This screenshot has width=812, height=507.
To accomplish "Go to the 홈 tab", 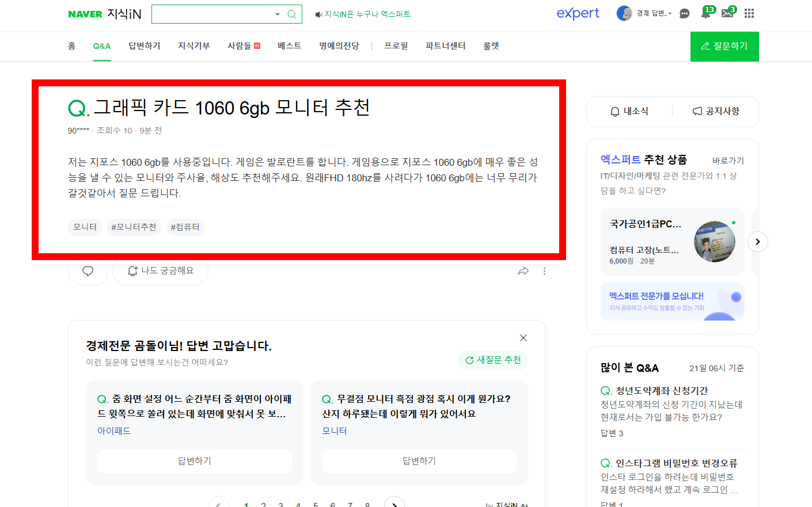I will point(71,46).
